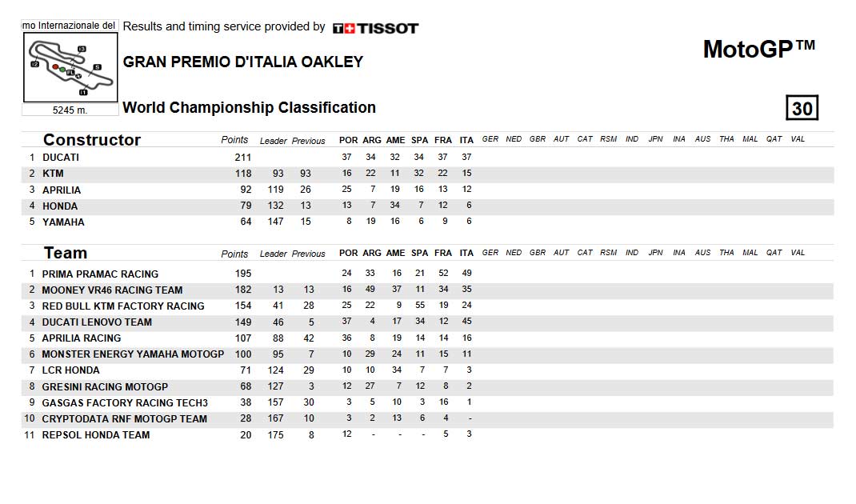Click the Constructor section heading
Screen dimensions: 856x504
pos(92,140)
